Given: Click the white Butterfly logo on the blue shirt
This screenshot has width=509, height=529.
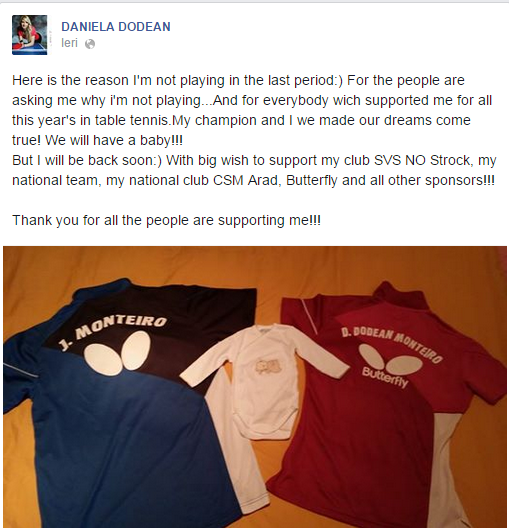Looking at the screenshot, I should [117, 353].
